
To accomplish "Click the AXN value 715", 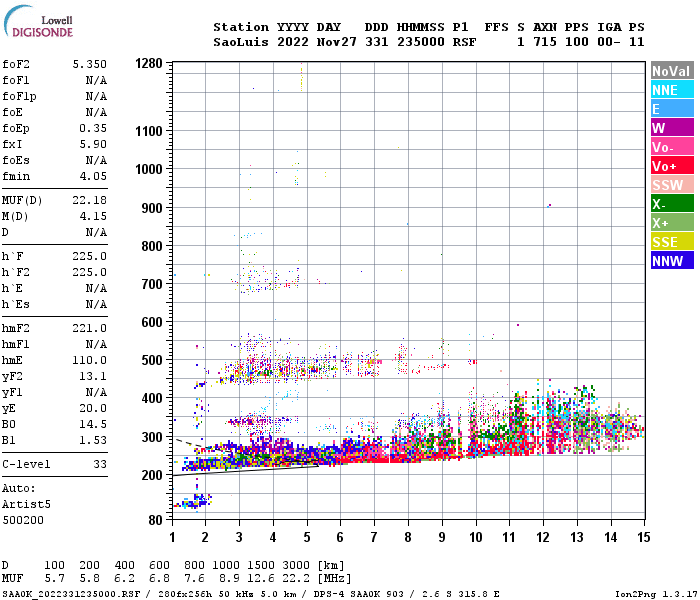I will point(545,42).
